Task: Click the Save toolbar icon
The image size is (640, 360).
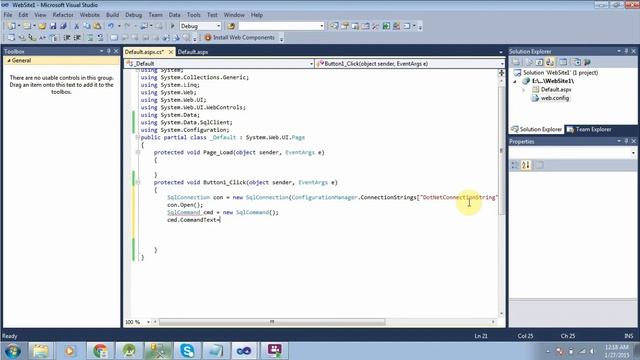Action: [53, 26]
